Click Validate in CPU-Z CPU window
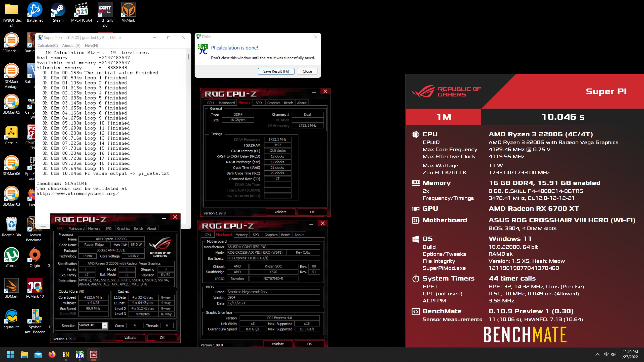The image size is (644, 362). click(x=130, y=338)
